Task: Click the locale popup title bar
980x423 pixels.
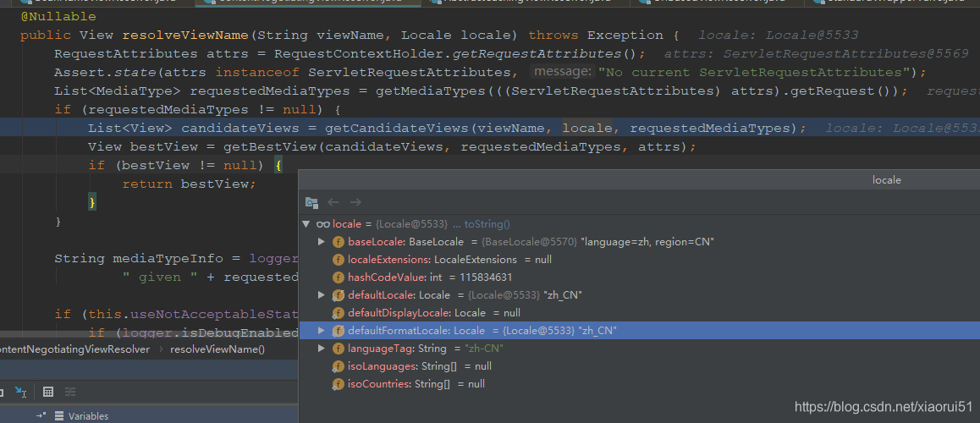Action: (640, 180)
